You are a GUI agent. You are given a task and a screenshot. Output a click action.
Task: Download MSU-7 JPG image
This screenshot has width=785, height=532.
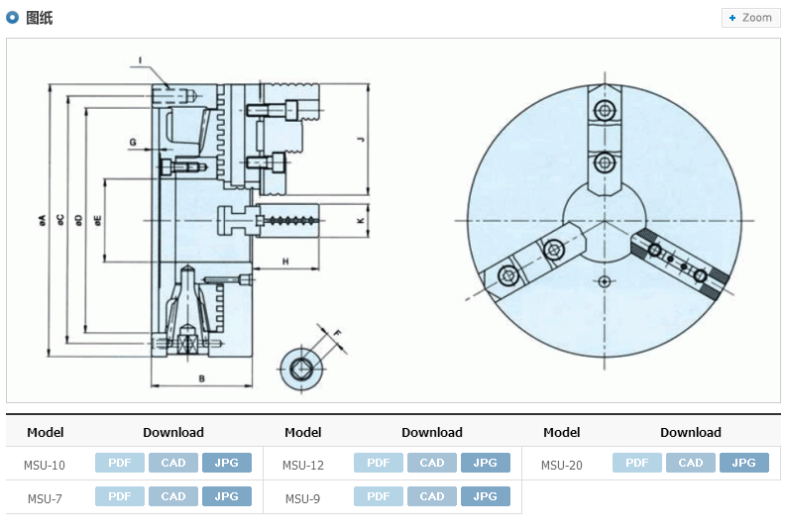click(x=227, y=496)
